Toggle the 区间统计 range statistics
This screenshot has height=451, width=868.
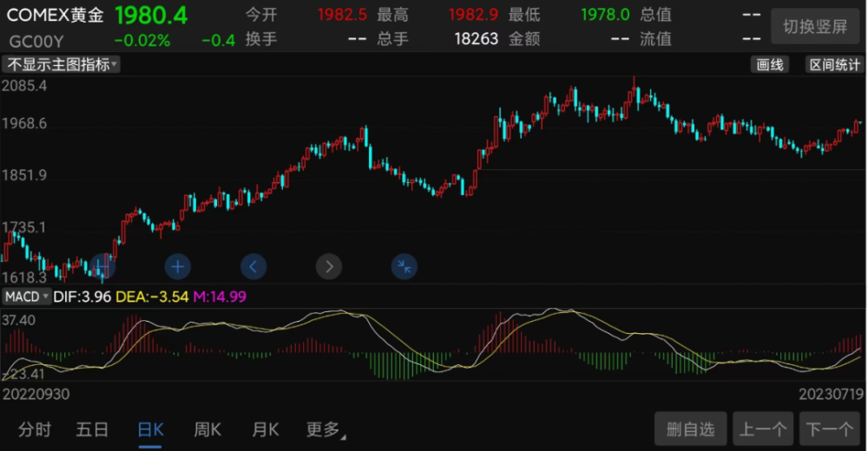[x=834, y=65]
